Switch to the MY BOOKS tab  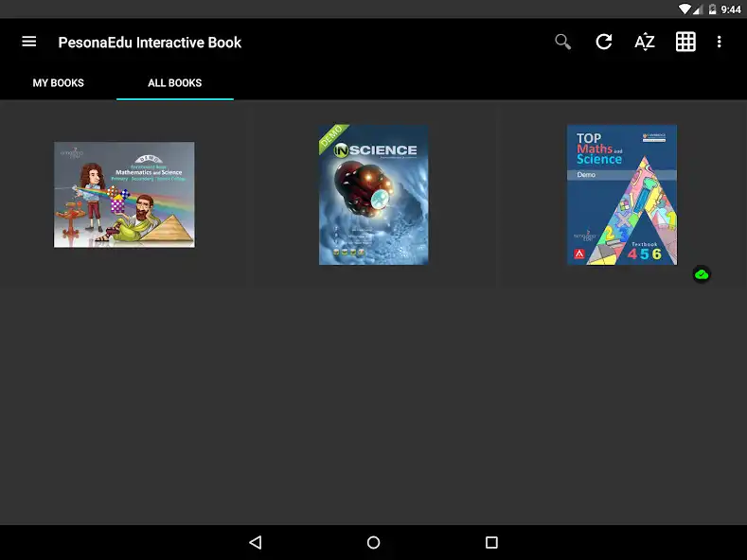tap(58, 83)
